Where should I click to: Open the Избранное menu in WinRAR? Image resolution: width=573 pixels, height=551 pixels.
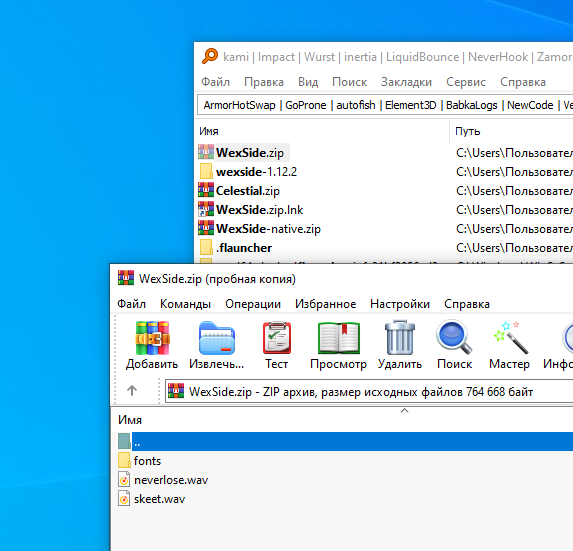click(x=325, y=304)
